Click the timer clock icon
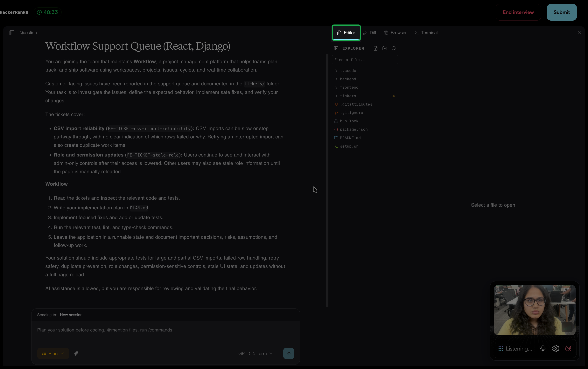 [39, 12]
